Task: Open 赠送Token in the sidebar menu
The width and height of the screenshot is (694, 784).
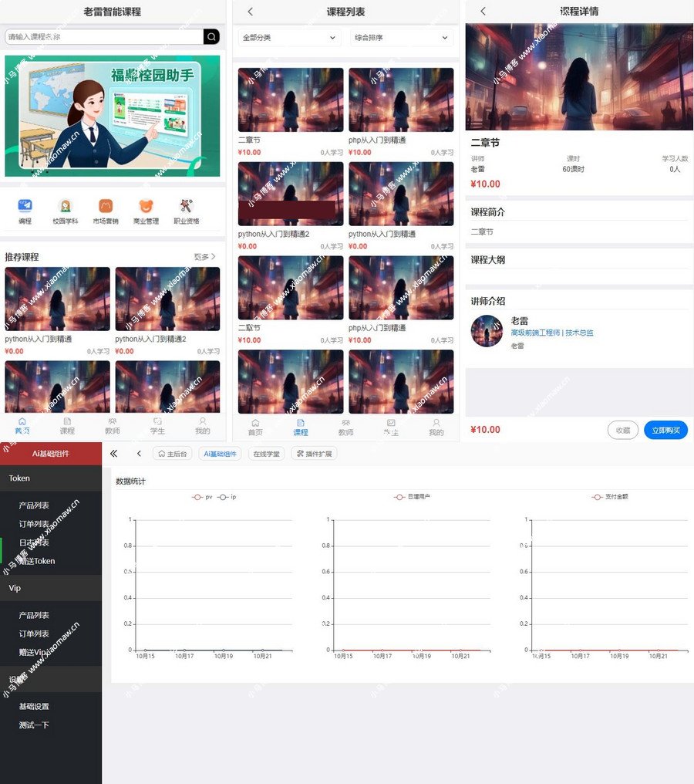Action: (x=37, y=561)
